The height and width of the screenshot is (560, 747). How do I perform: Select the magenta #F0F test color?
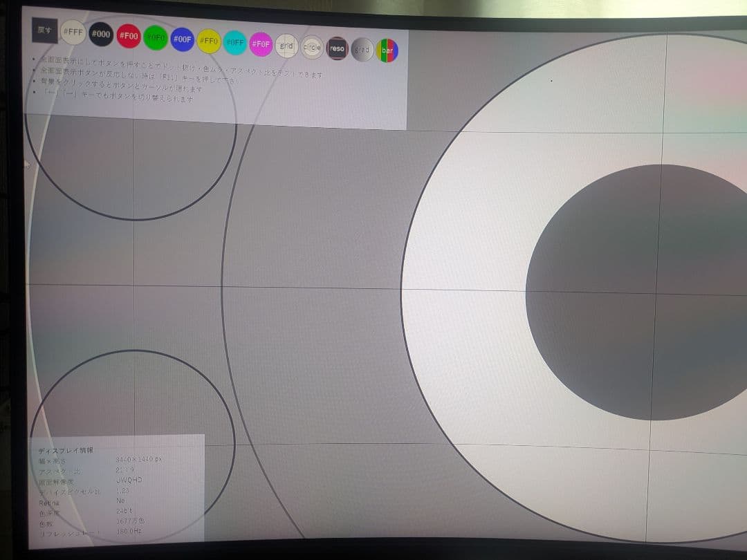point(261,44)
